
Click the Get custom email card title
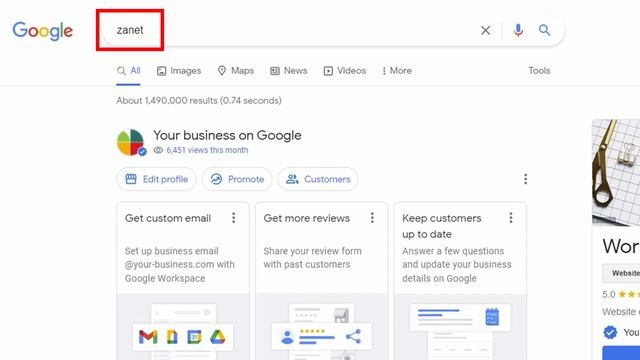click(x=168, y=218)
